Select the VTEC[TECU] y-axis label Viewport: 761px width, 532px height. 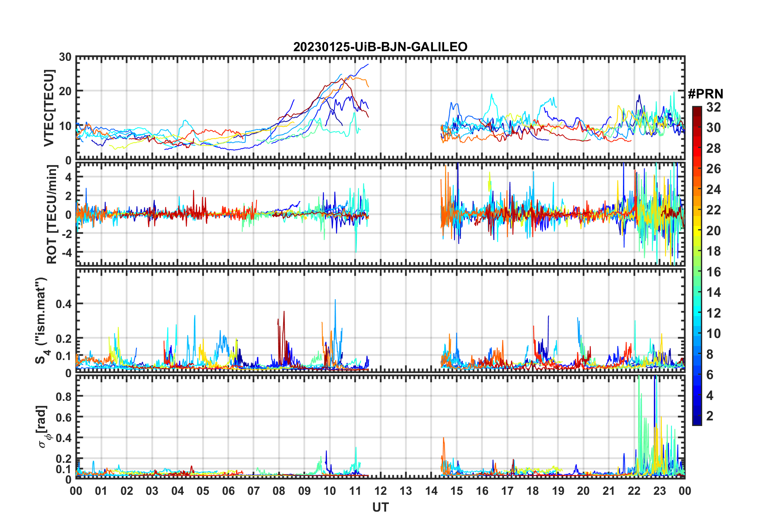[49, 108]
